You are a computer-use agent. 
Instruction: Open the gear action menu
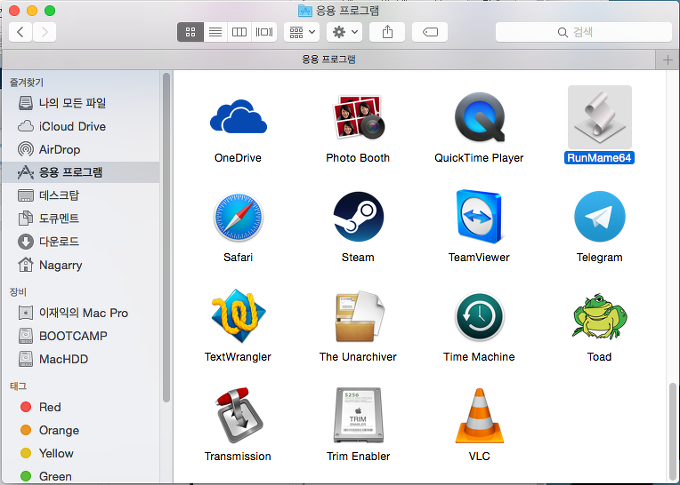tap(344, 32)
